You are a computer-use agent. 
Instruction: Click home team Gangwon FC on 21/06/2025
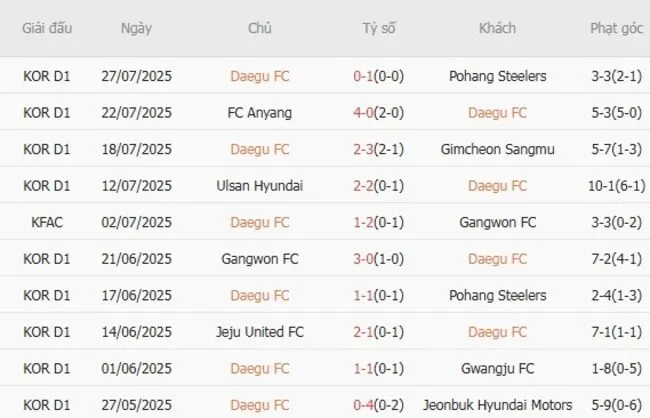point(260,259)
